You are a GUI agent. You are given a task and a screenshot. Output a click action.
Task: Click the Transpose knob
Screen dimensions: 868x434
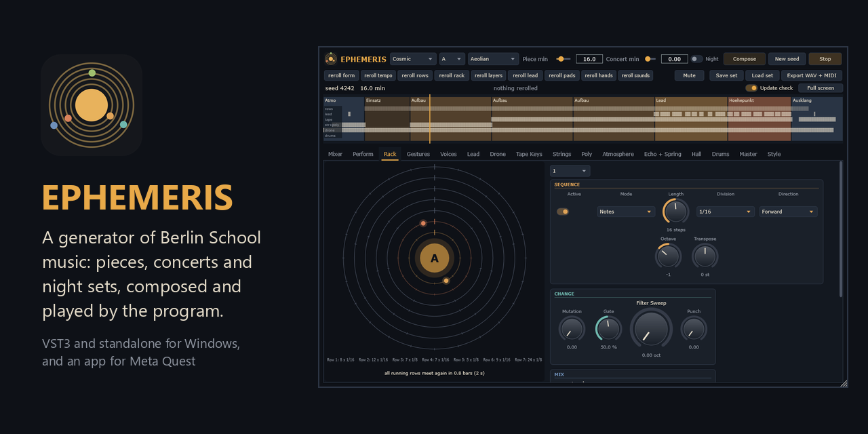point(705,256)
